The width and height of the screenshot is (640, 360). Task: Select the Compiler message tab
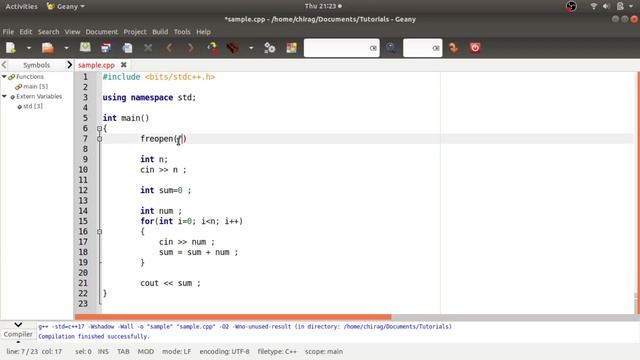[x=18, y=334]
